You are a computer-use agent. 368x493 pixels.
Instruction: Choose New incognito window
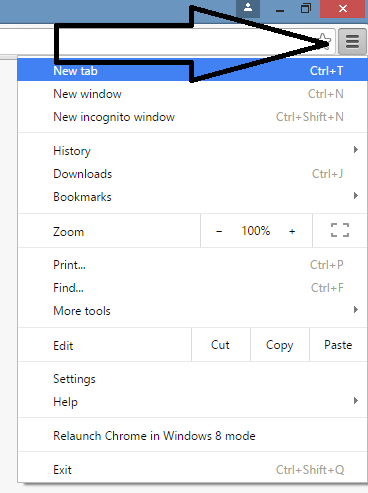point(192,117)
